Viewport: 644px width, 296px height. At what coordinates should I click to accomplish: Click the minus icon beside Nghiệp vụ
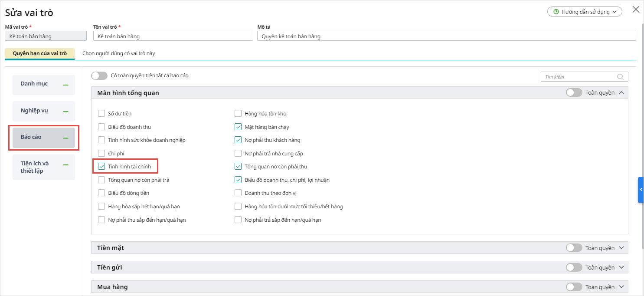[x=65, y=112]
